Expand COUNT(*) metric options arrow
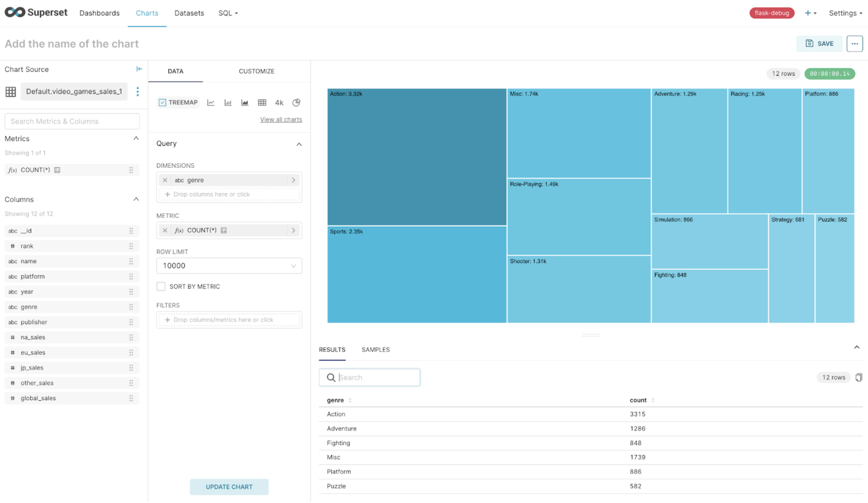 pyautogui.click(x=294, y=230)
